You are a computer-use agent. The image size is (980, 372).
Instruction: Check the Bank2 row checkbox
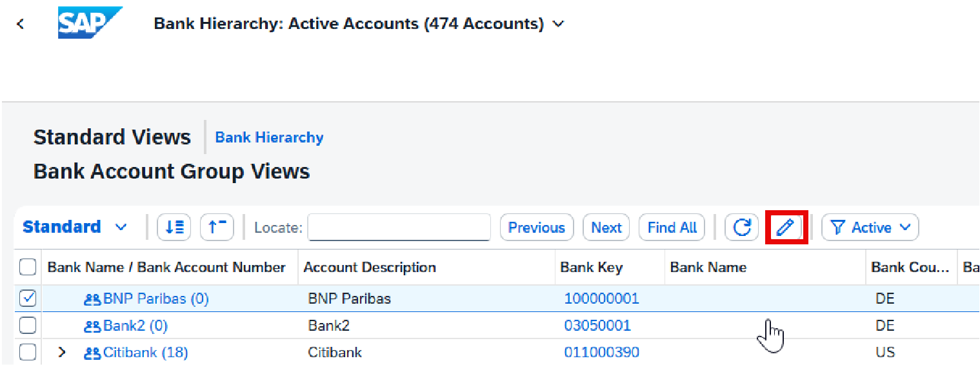tap(28, 326)
